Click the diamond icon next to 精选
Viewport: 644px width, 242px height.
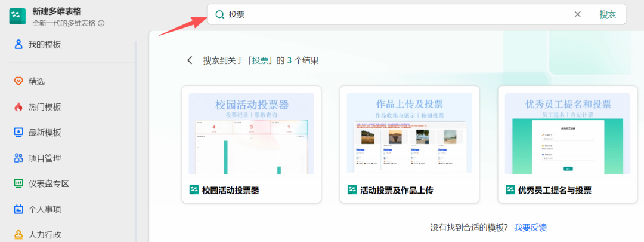click(18, 82)
